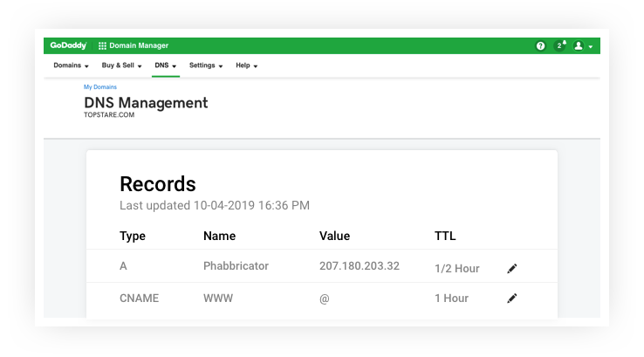The height and width of the screenshot is (357, 644).
Task: Click the Domain Manager title
Action: [139, 45]
